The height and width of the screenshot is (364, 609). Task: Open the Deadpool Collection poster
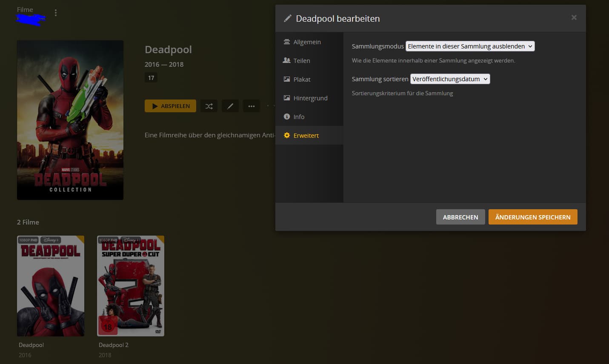[x=70, y=120]
